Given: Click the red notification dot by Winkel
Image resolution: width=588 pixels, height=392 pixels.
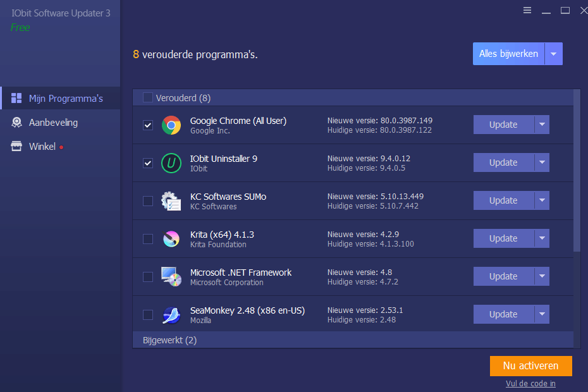Looking at the screenshot, I should [61, 147].
